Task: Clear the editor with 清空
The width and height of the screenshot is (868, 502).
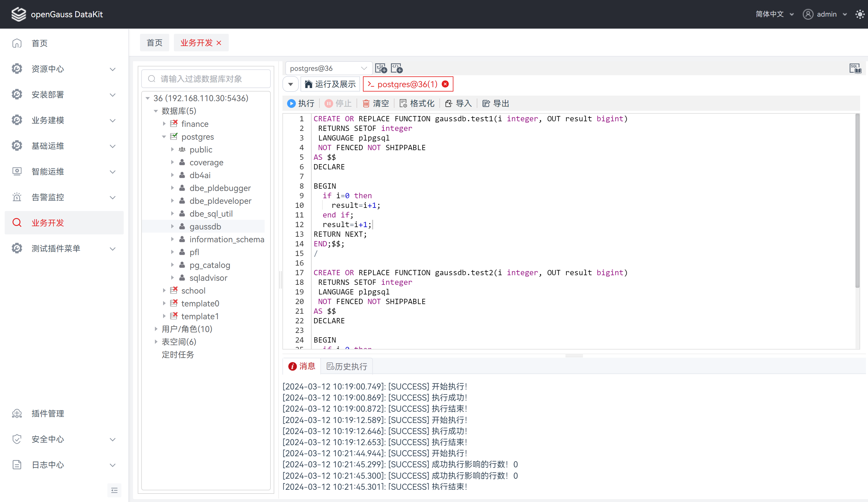Action: pos(376,103)
